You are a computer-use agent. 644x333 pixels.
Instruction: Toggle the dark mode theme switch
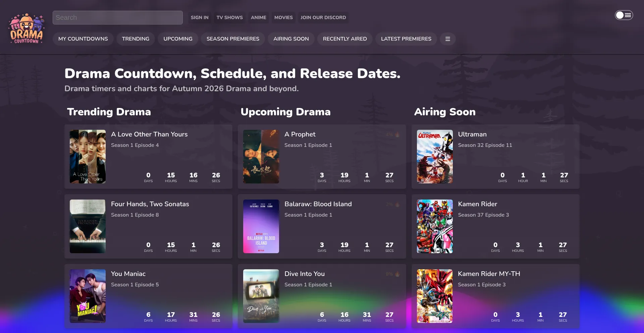624,15
